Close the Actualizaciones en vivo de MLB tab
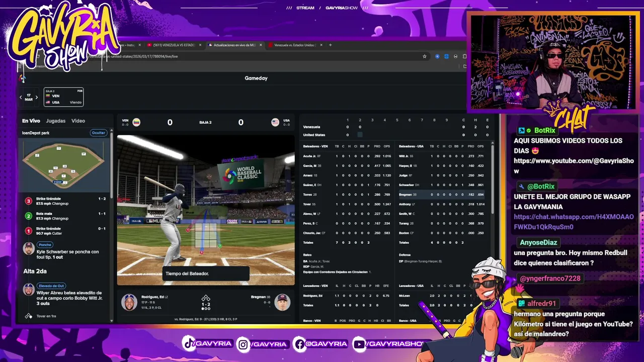644x362 pixels. [x=261, y=45]
